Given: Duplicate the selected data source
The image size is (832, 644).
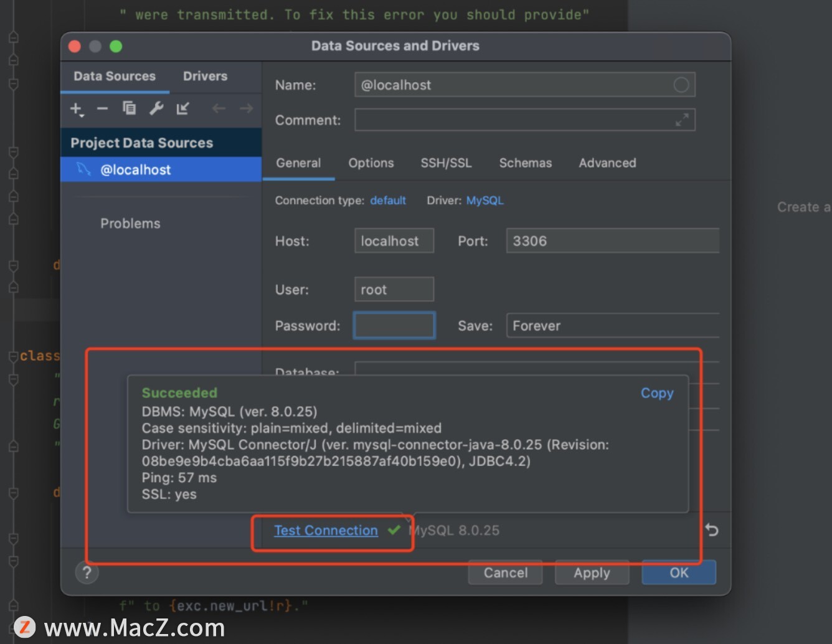Looking at the screenshot, I should click(129, 108).
